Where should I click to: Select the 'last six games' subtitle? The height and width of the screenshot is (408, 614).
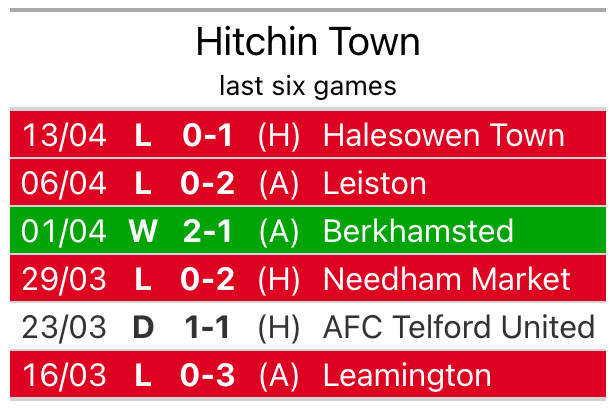(x=307, y=86)
